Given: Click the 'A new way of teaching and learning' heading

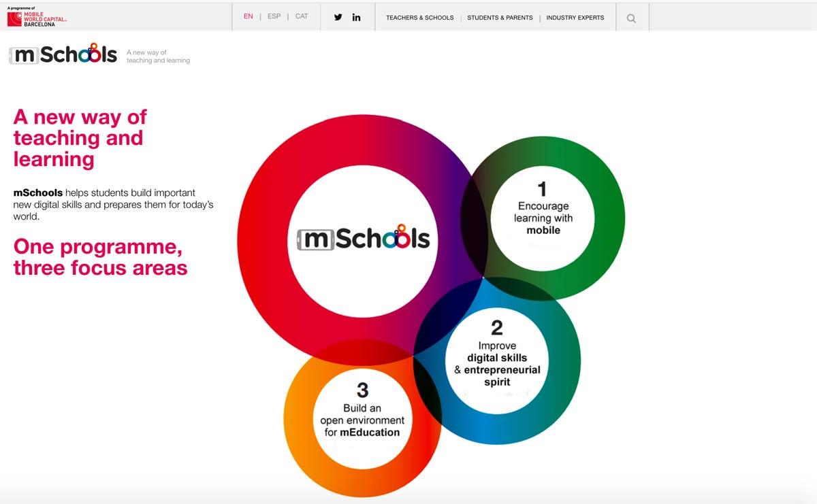Looking at the screenshot, I should (80, 138).
